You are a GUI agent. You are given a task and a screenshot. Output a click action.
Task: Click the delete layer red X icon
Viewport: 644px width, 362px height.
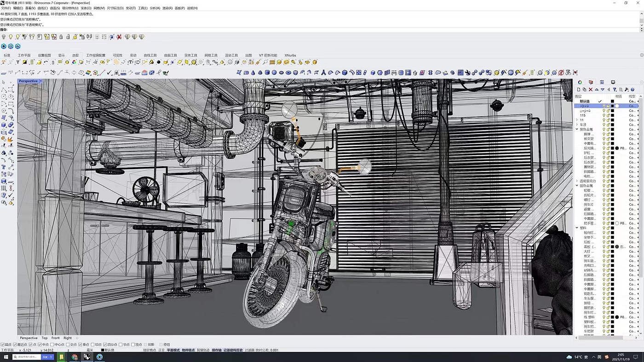coord(591,90)
